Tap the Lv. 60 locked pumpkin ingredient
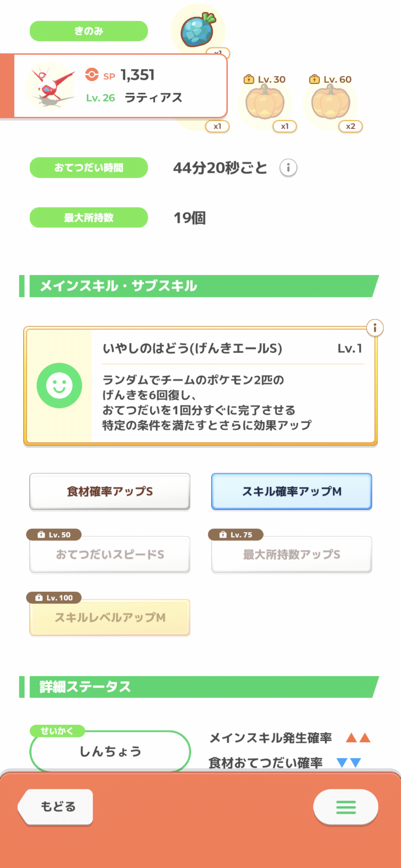Image resolution: width=401 pixels, height=868 pixels. point(330,102)
